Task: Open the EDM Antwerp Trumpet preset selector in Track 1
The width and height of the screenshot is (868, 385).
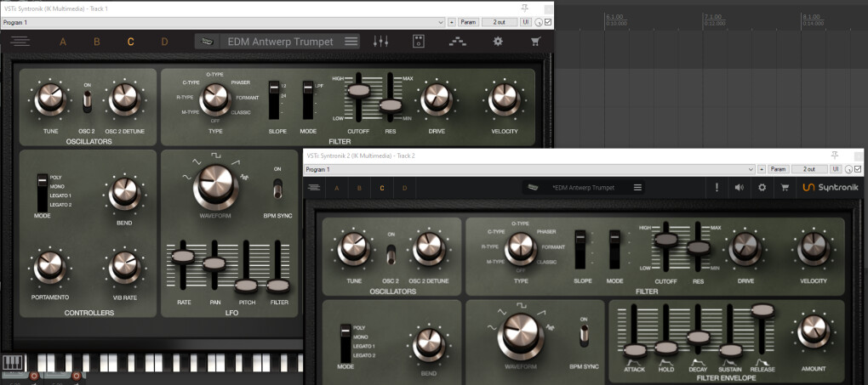Action: (x=277, y=42)
